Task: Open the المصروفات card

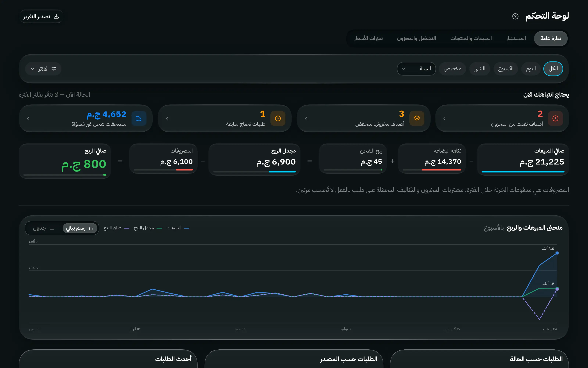Action: pos(163,159)
